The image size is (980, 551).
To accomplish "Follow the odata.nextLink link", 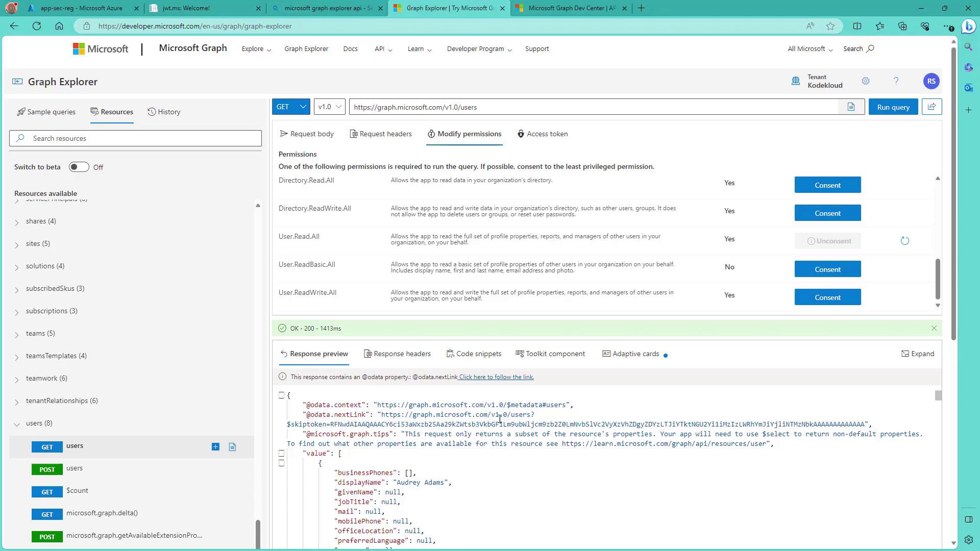I will tap(496, 377).
